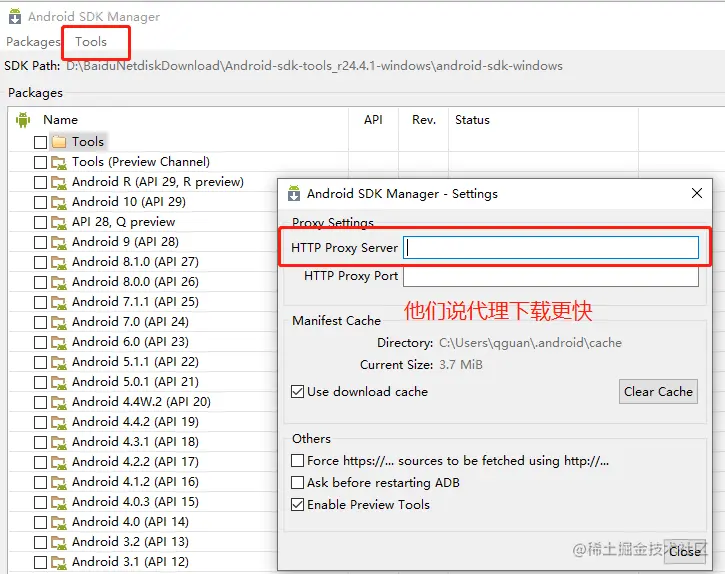Click the Status column header

point(472,120)
